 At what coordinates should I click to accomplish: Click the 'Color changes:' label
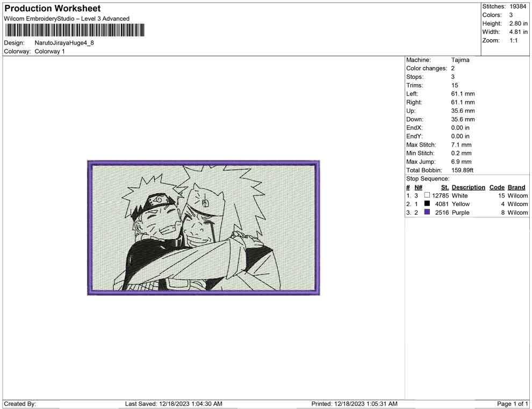[427, 69]
